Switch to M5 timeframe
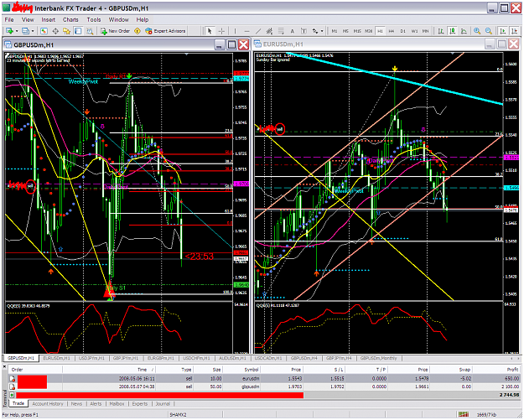Screen dimensions: 524x420 [x=345, y=31]
